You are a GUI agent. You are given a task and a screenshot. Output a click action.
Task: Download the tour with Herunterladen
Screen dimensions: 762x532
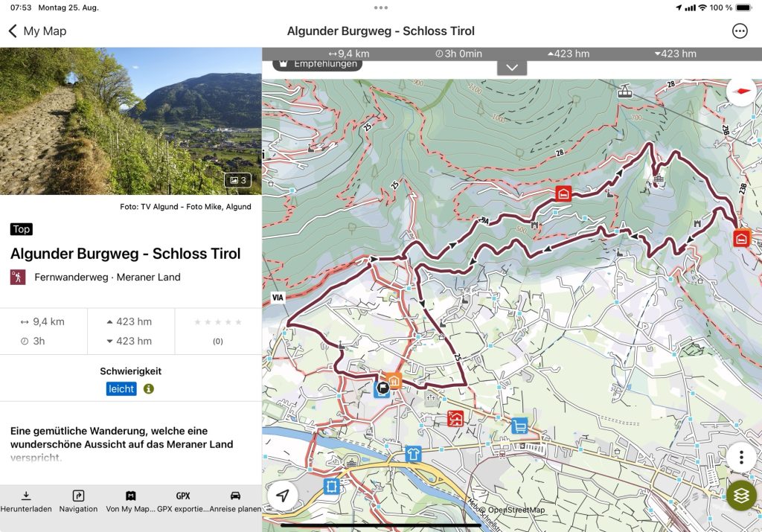26,501
